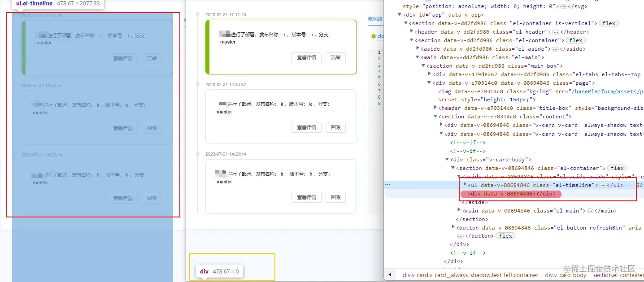Viewport: 644px width, 282px height.
Task: Collapse the v-card-body div node
Action: pyautogui.click(x=447, y=160)
